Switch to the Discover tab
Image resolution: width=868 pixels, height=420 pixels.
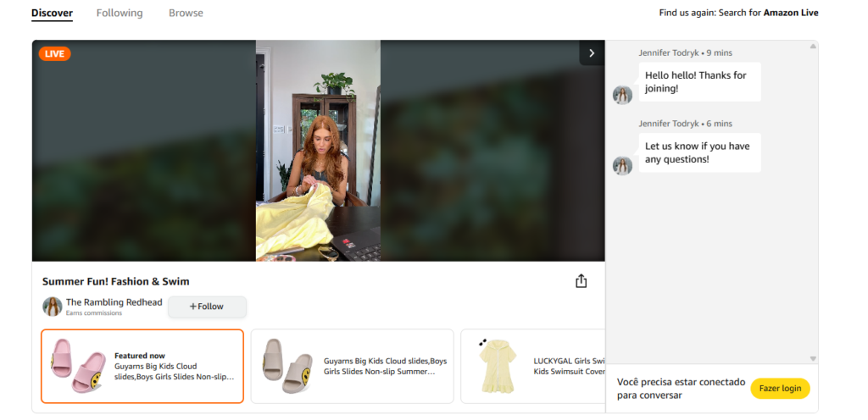[52, 14]
